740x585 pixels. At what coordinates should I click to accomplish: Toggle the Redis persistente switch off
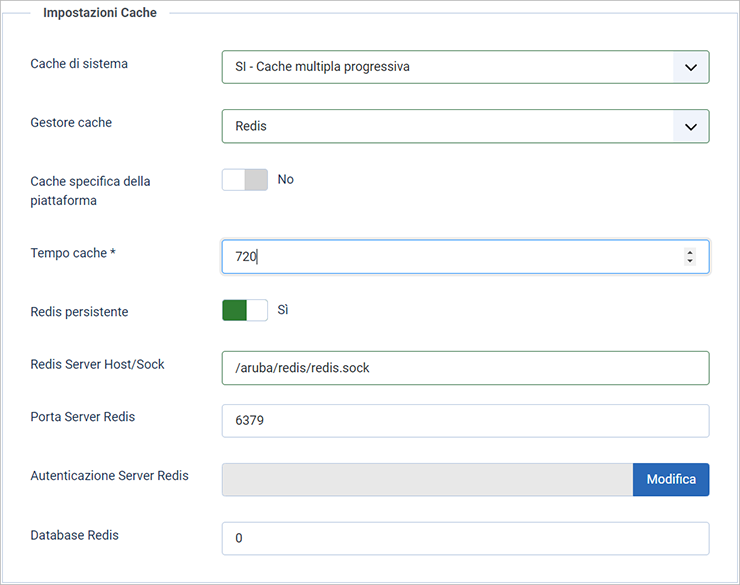245,310
